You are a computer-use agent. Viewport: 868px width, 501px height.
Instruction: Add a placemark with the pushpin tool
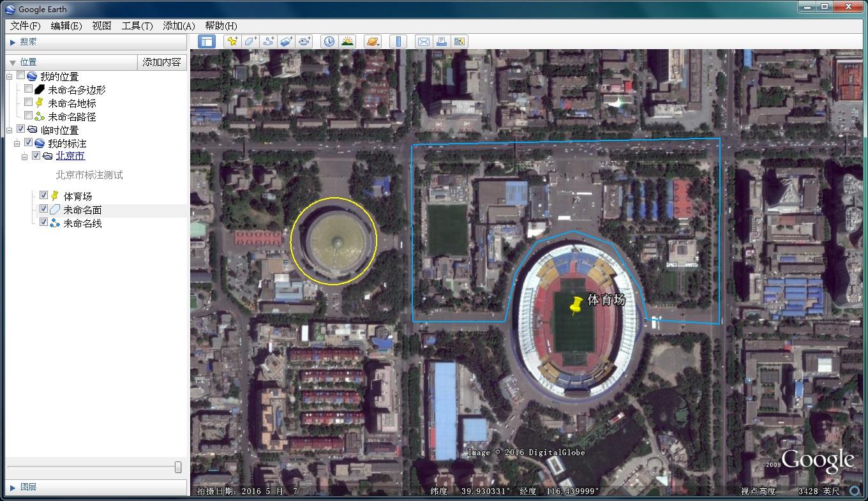click(232, 41)
